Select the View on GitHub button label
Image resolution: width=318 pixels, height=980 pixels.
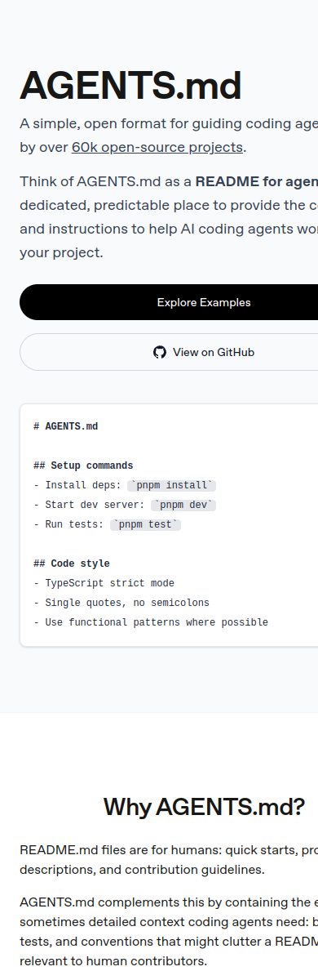(214, 352)
